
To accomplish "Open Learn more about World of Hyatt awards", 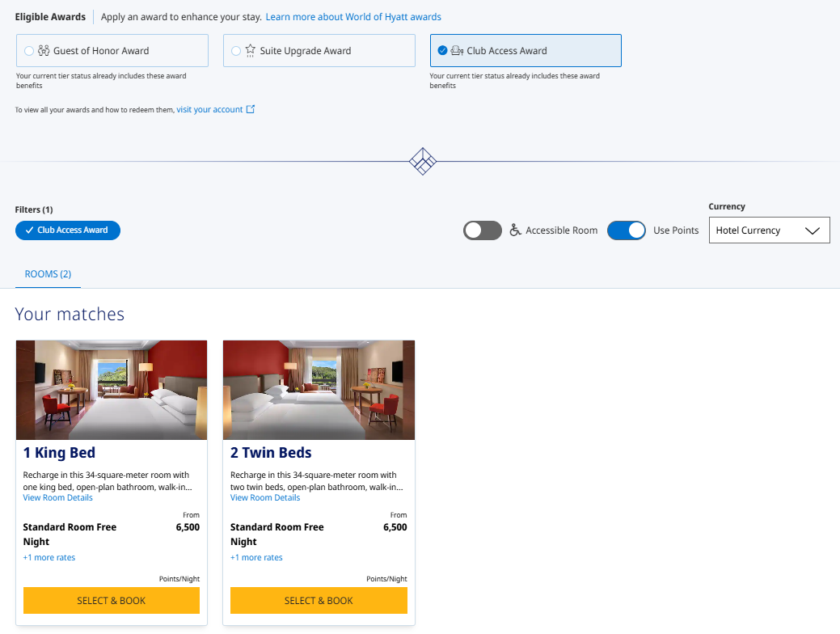I will coord(353,16).
